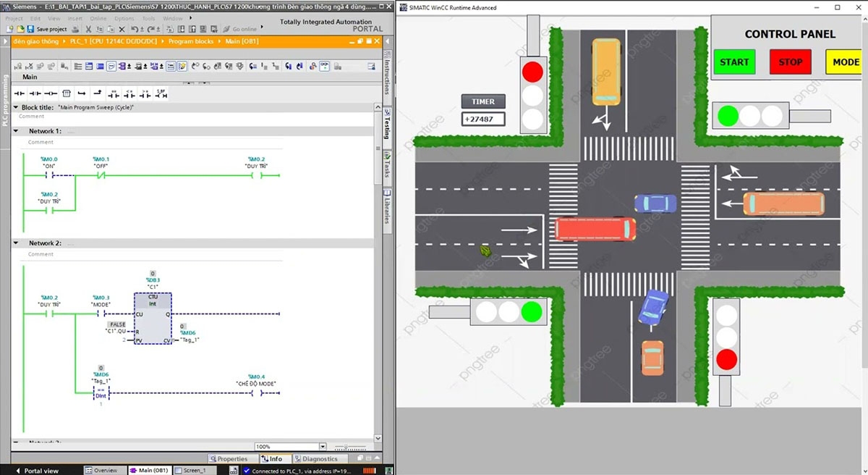Open the Project menu

tap(14, 18)
